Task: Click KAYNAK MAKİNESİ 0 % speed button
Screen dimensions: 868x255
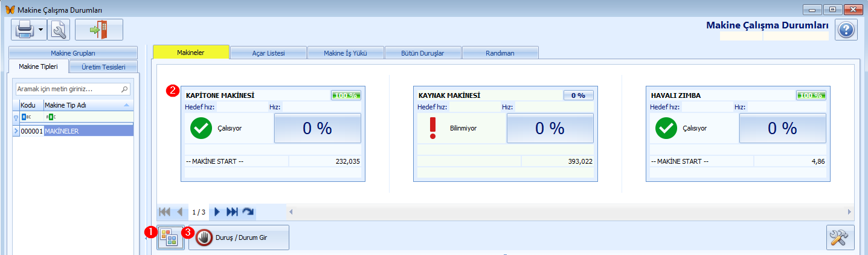Action: point(550,128)
